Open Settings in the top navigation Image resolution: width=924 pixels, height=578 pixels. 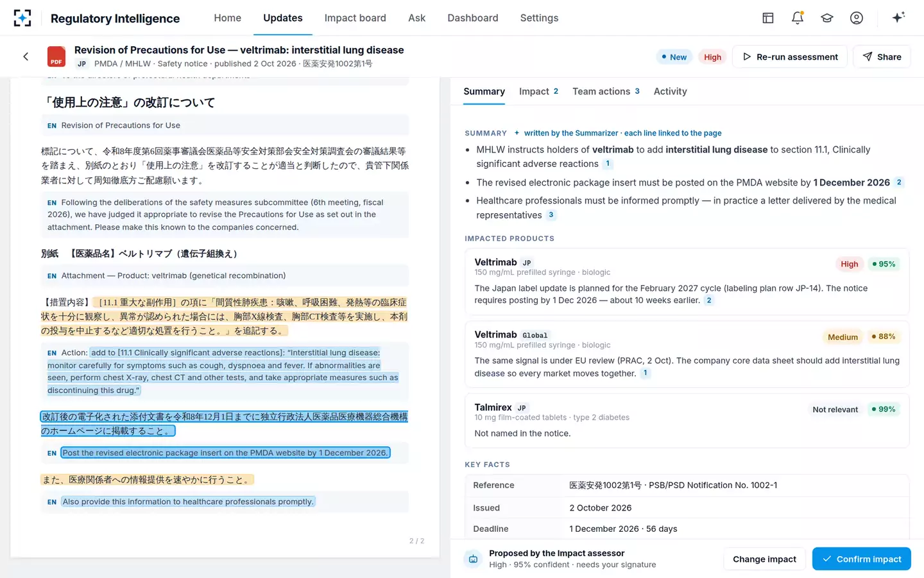539,18
